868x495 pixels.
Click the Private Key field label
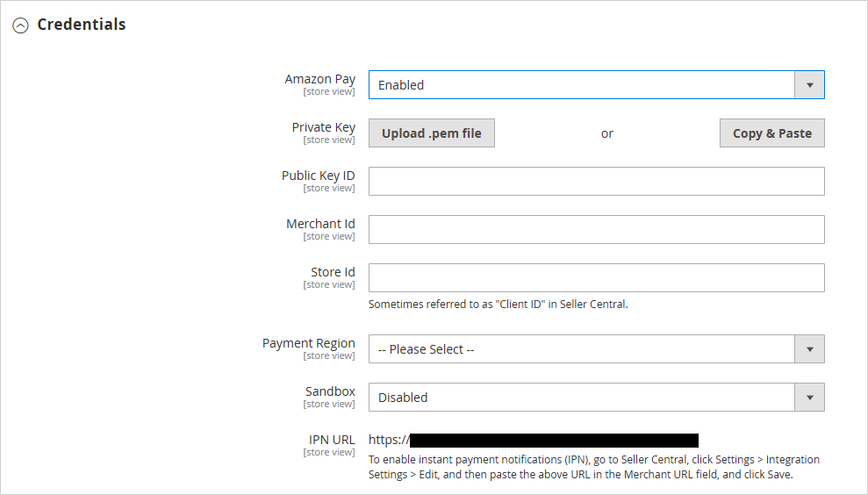[323, 127]
